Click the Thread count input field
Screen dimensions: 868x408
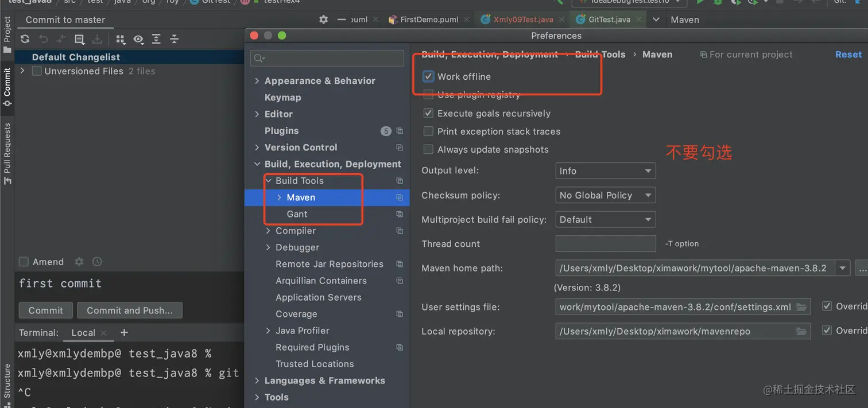coord(605,243)
